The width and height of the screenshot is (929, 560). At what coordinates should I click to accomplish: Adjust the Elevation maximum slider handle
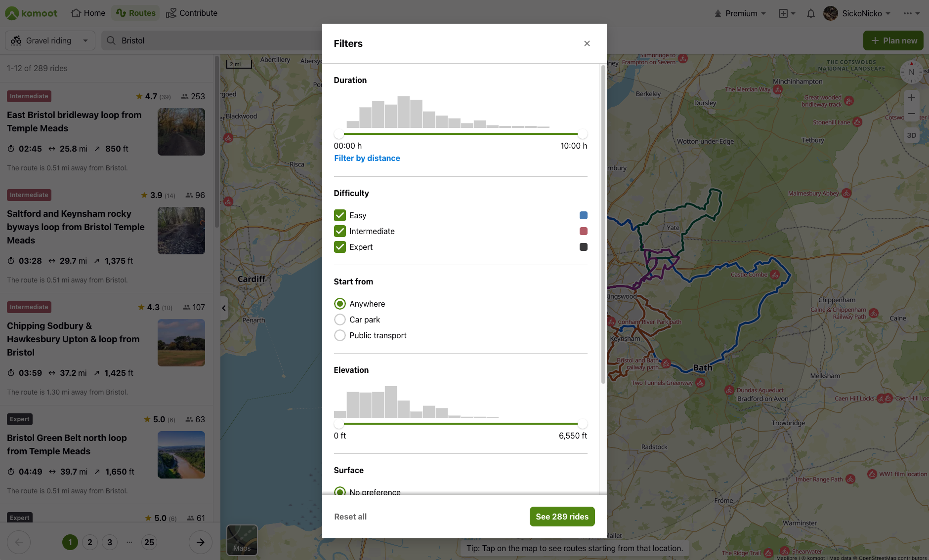[583, 424]
